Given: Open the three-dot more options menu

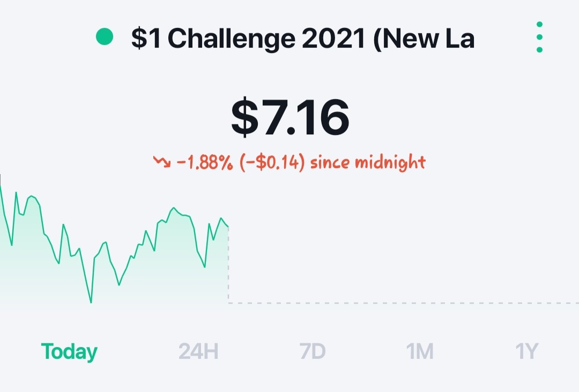Looking at the screenshot, I should point(539,37).
